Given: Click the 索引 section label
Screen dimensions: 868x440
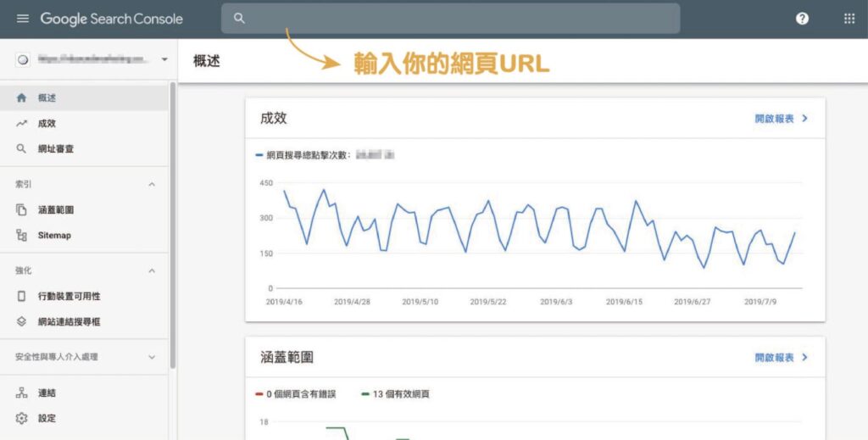Looking at the screenshot, I should (x=23, y=184).
